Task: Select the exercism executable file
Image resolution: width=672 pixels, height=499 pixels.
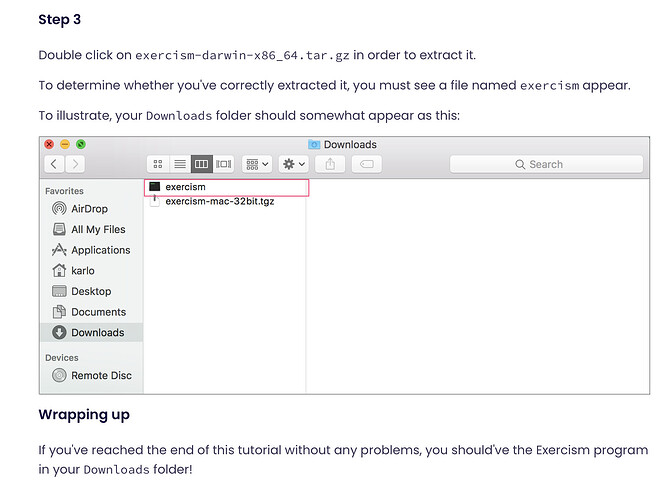Action: click(x=226, y=187)
